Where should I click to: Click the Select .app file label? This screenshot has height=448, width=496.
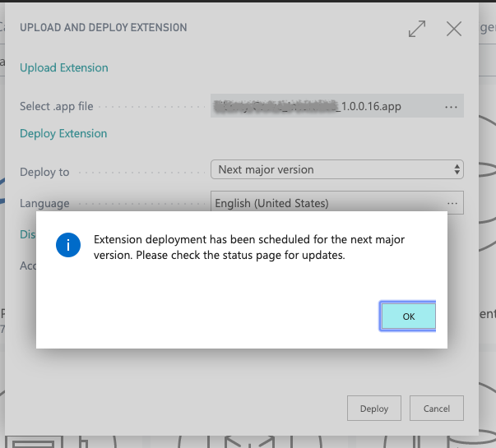(57, 106)
